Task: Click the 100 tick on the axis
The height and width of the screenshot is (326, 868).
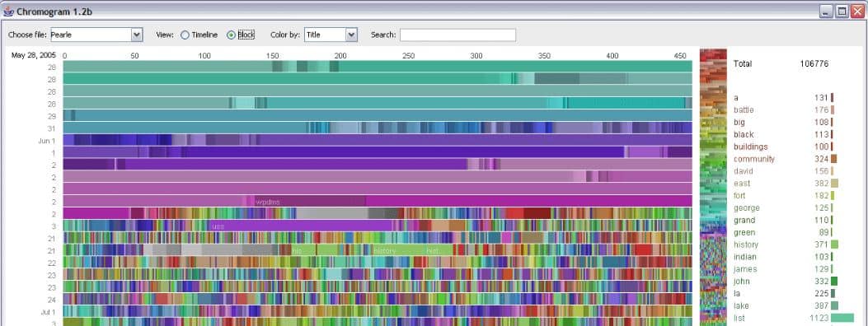Action: coord(204,56)
